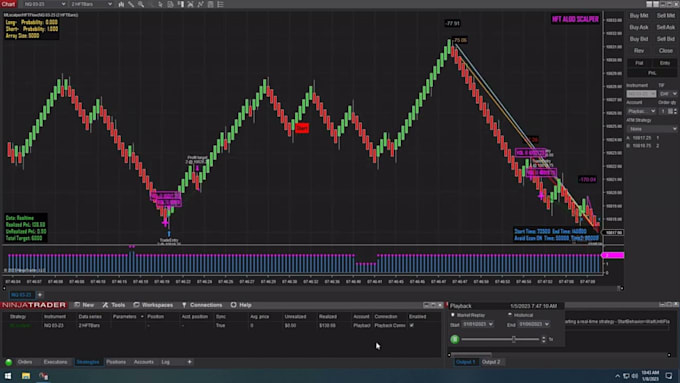Select Historical radio button
680x383 pixels.
tap(510, 315)
